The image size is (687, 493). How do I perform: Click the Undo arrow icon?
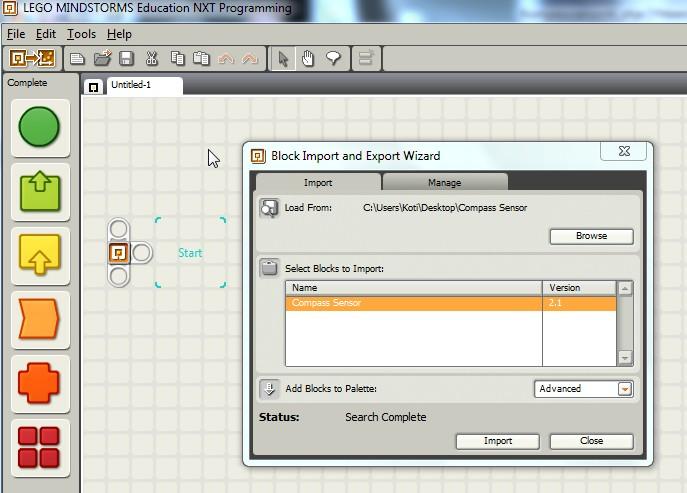click(x=226, y=58)
